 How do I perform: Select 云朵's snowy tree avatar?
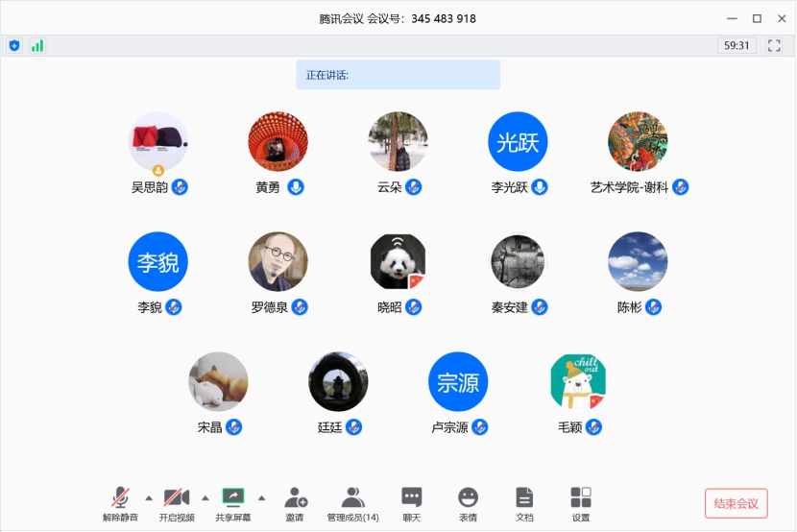[398, 142]
